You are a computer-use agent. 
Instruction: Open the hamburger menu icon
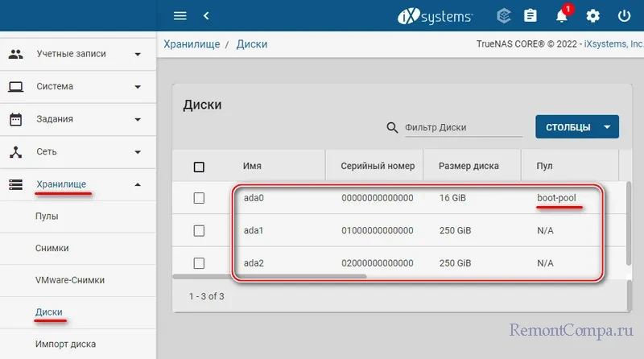point(180,15)
